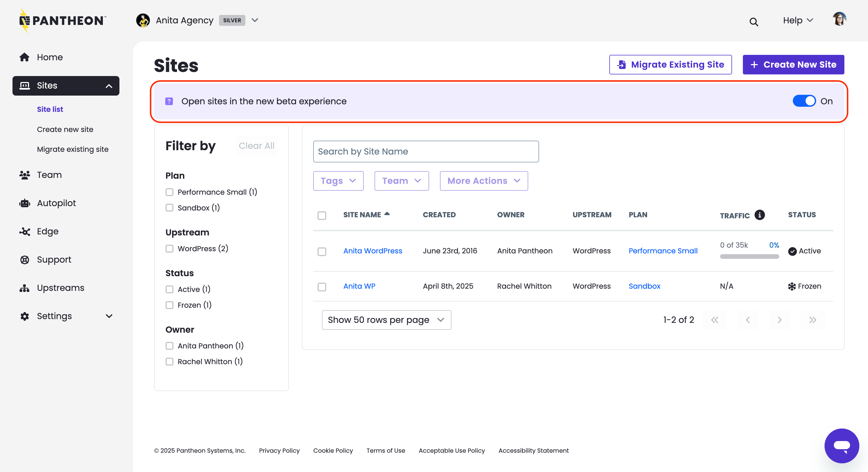Click the Search by Site Name field
Viewport: 868px width, 472px height.
click(426, 151)
